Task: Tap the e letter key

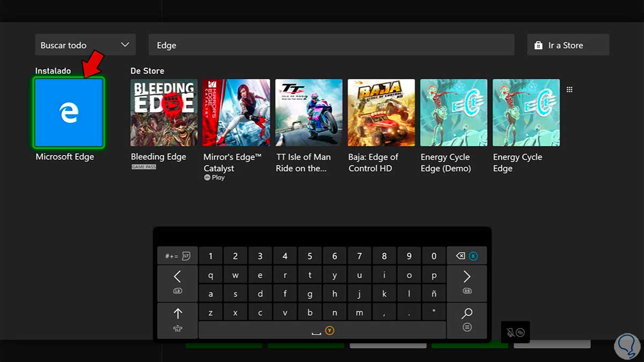Action: [x=260, y=275]
